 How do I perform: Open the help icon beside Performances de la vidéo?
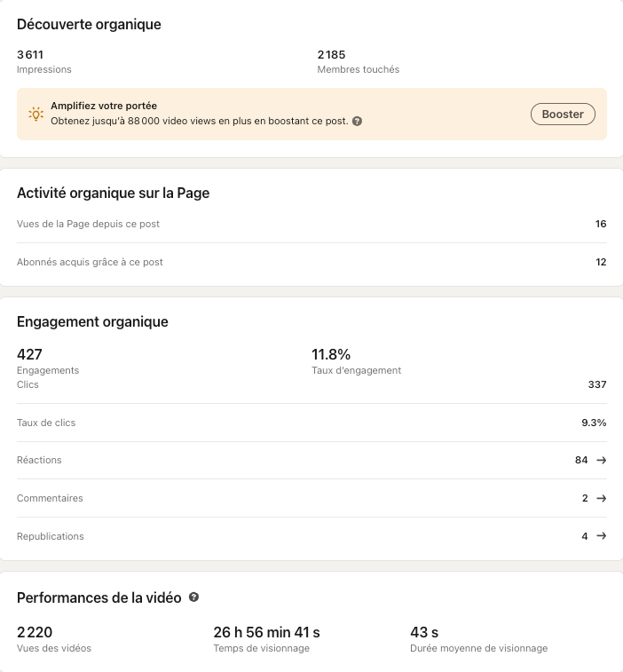pos(193,597)
